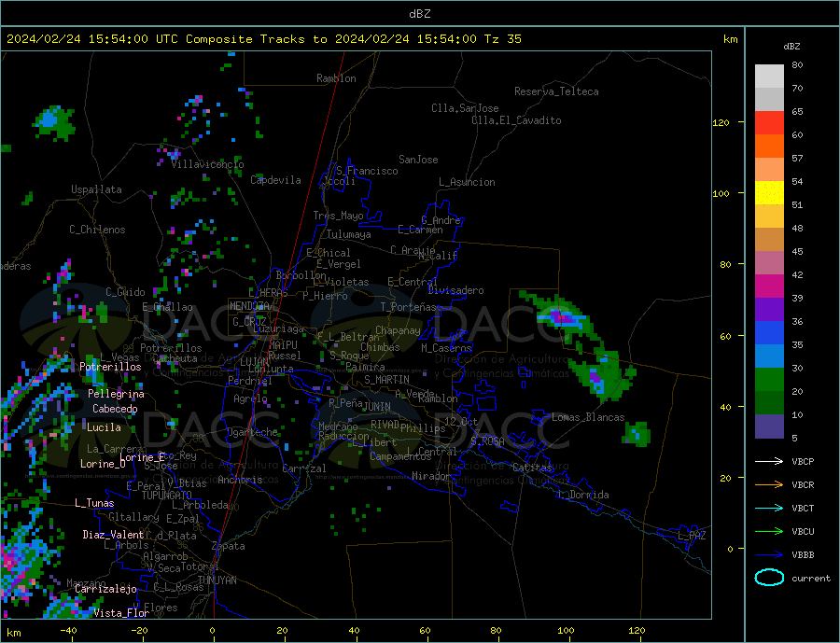Viewport: 840px width, 643px height.
Task: Select the 'TUPUNGATO' label
Action: coord(167,496)
